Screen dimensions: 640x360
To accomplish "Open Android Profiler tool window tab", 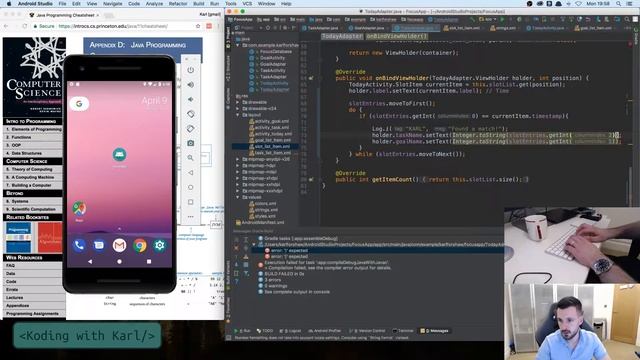I will click(324, 331).
